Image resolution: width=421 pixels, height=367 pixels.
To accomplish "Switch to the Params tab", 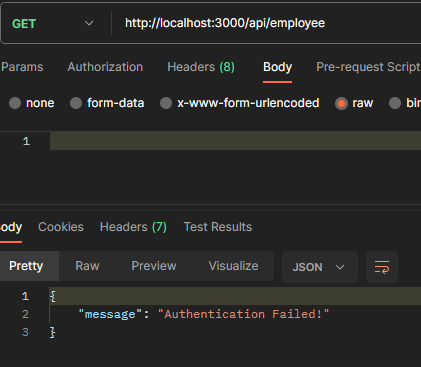I will tap(22, 67).
